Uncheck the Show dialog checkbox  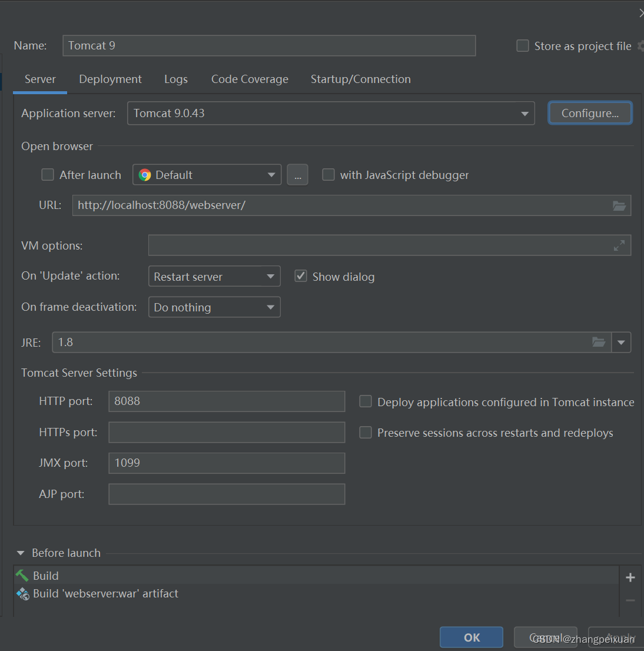(x=301, y=276)
